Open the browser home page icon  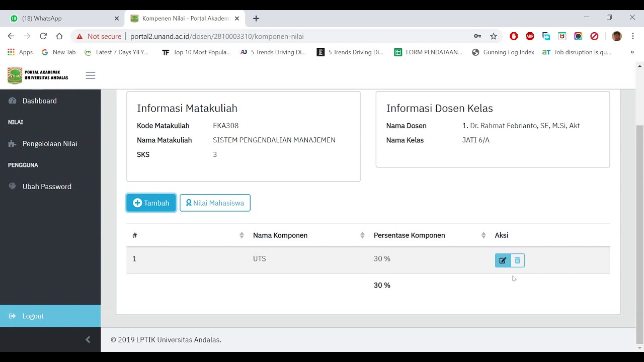click(59, 36)
